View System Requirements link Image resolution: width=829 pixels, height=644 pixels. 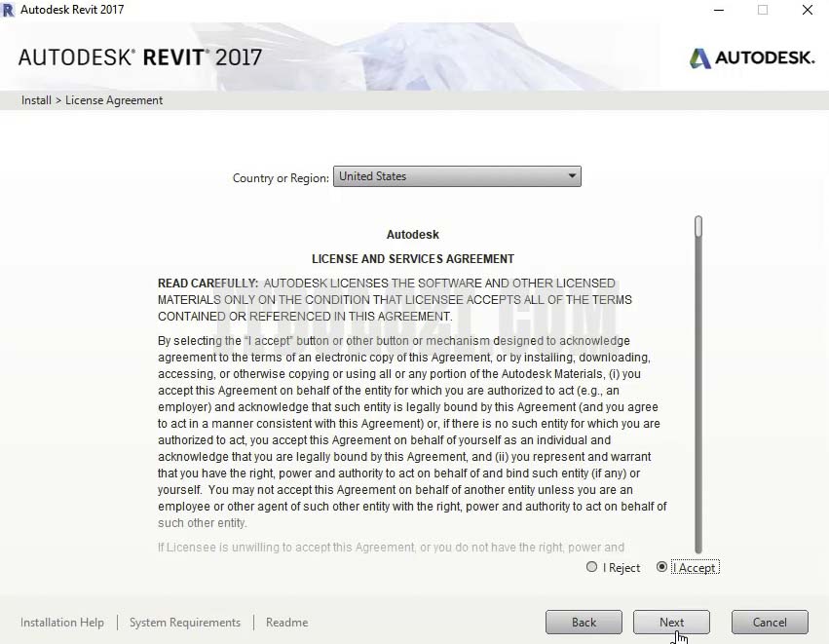pos(185,623)
